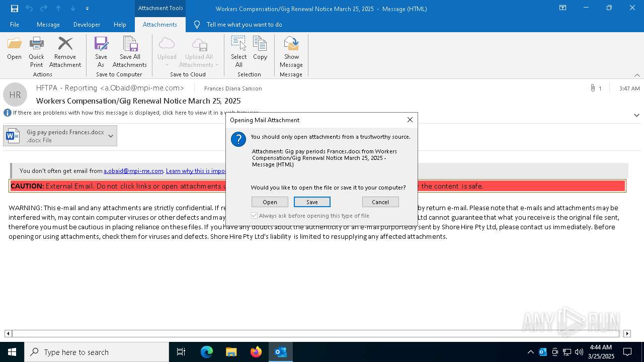Open Microsoft Edge from taskbar
Image resolution: width=644 pixels, height=362 pixels.
click(207, 352)
